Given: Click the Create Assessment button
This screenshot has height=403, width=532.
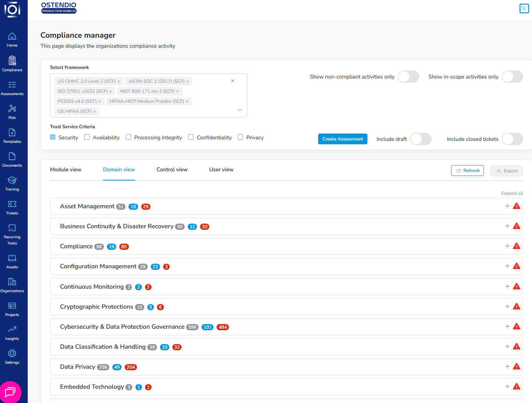Looking at the screenshot, I should 342,139.
